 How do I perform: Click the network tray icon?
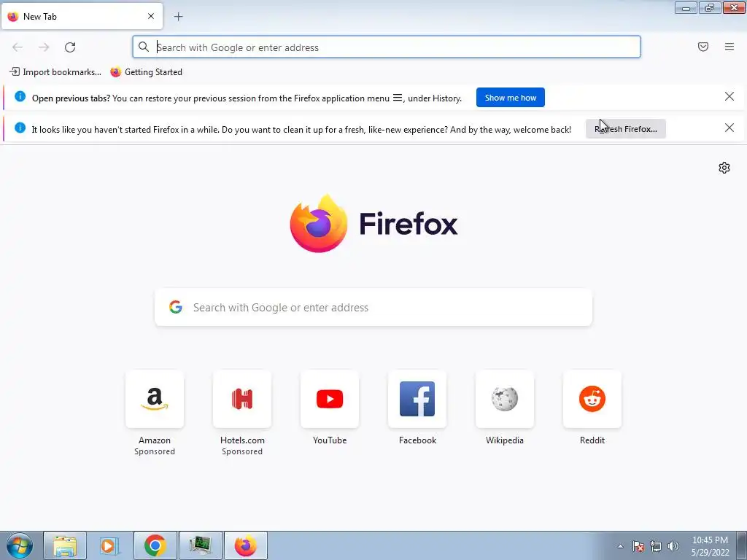point(656,546)
